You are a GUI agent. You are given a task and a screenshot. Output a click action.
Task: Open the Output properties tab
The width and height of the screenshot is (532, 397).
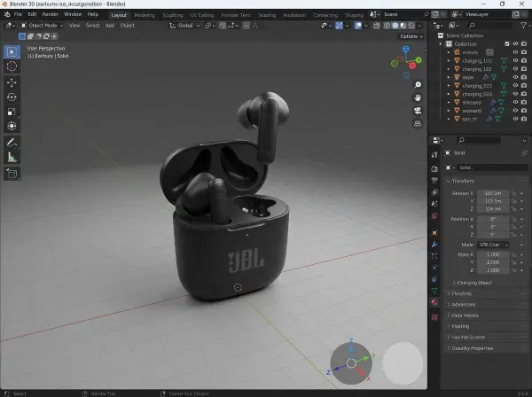coord(434,181)
